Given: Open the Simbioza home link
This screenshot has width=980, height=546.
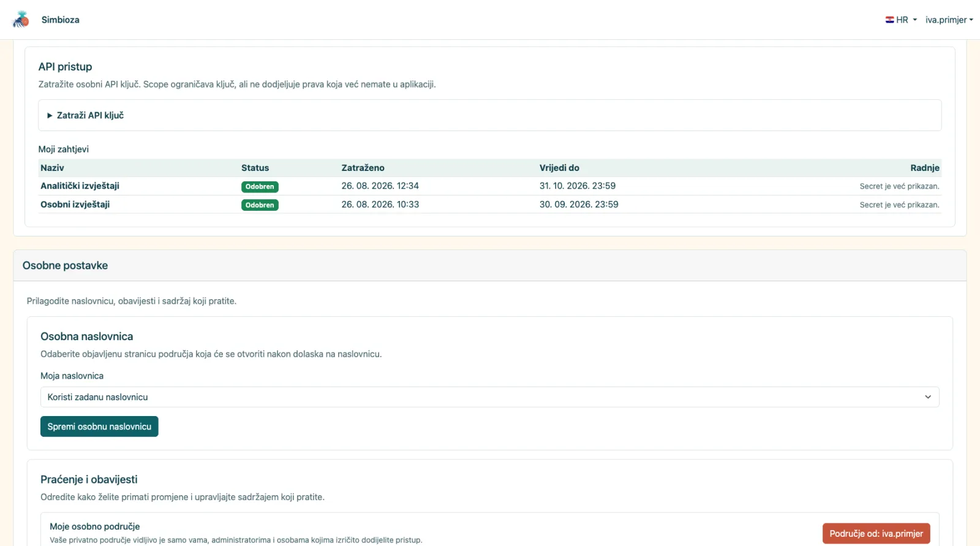Looking at the screenshot, I should (60, 20).
